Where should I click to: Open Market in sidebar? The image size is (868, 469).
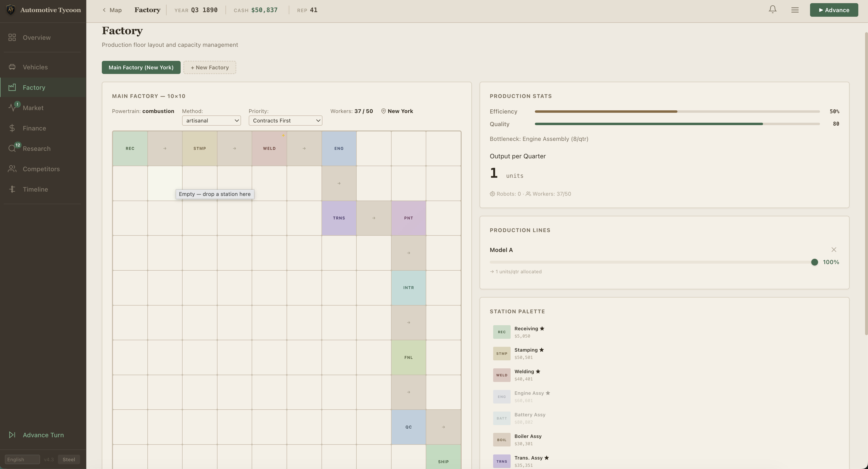click(x=43, y=108)
